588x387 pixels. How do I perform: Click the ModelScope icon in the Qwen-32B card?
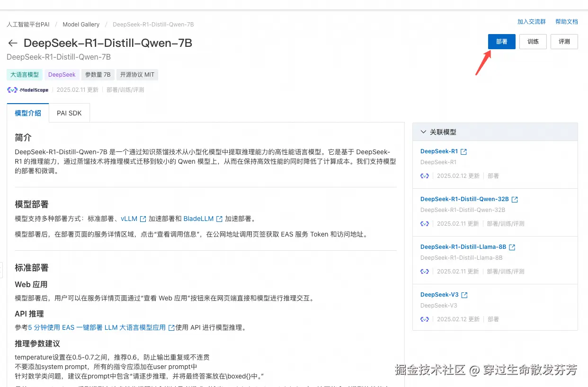425,224
